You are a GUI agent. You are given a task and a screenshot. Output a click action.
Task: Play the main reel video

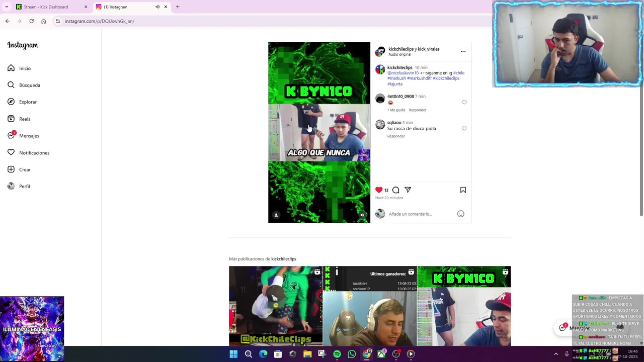pos(319,132)
